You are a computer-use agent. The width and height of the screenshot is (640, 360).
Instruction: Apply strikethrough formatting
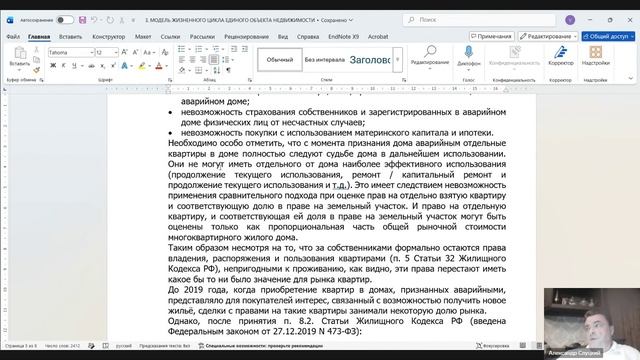click(x=91, y=66)
